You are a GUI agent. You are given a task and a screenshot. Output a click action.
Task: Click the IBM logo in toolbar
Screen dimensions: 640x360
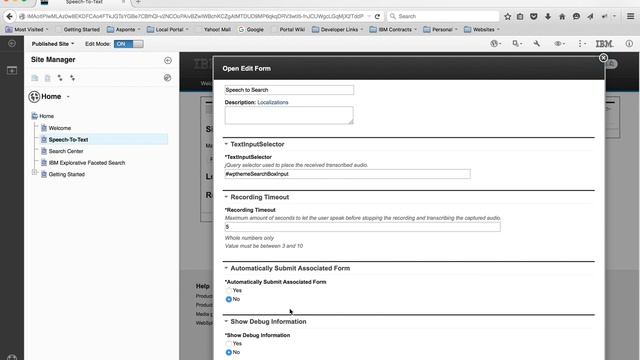(604, 44)
